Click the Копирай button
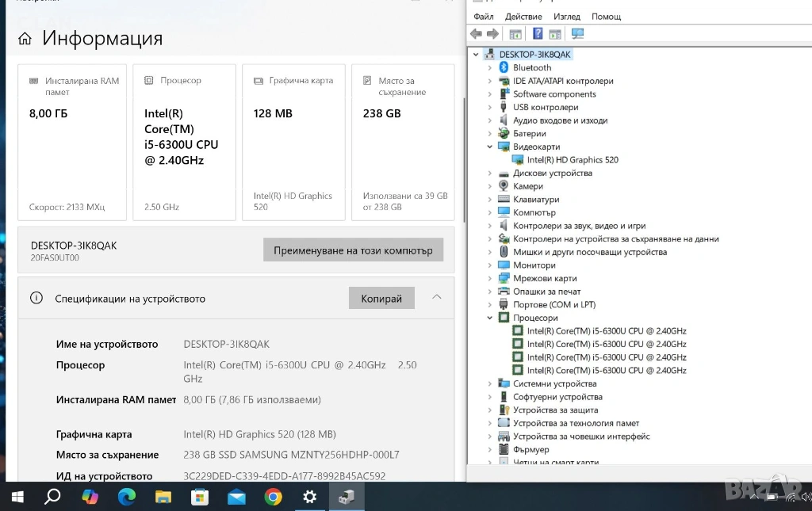The height and width of the screenshot is (511, 812). coord(381,299)
